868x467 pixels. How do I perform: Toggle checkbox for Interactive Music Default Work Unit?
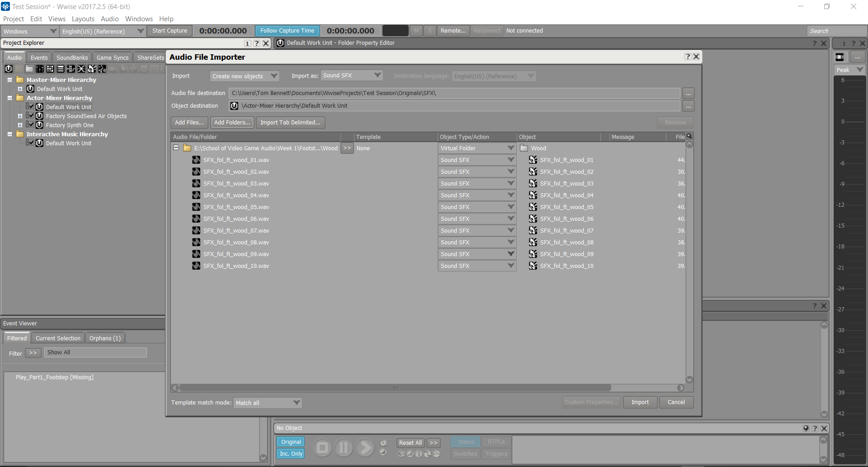pyautogui.click(x=31, y=143)
